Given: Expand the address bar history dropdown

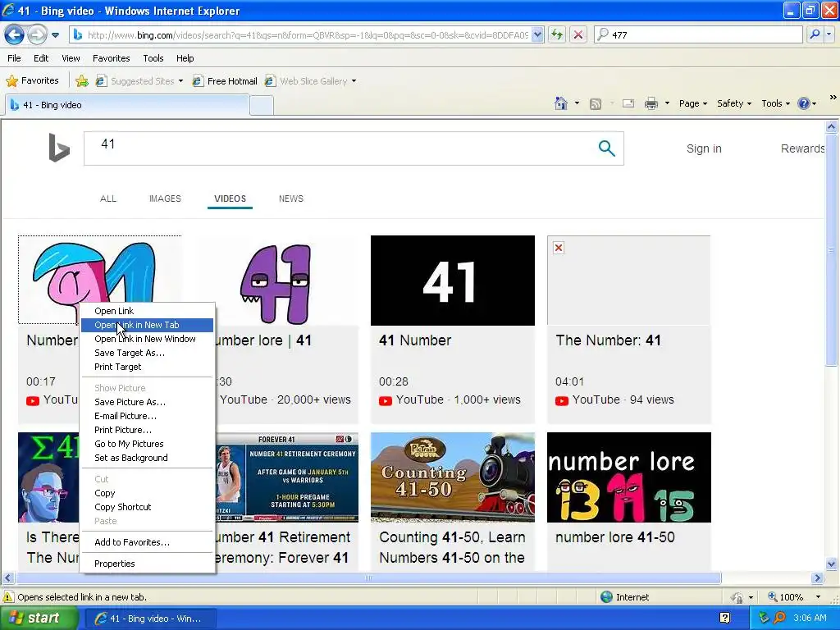Looking at the screenshot, I should pyautogui.click(x=538, y=34).
